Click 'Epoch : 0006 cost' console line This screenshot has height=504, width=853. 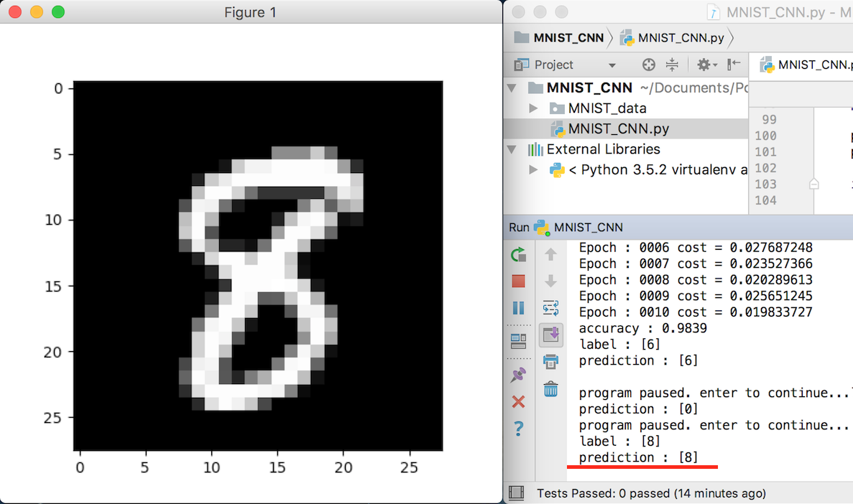click(x=695, y=248)
